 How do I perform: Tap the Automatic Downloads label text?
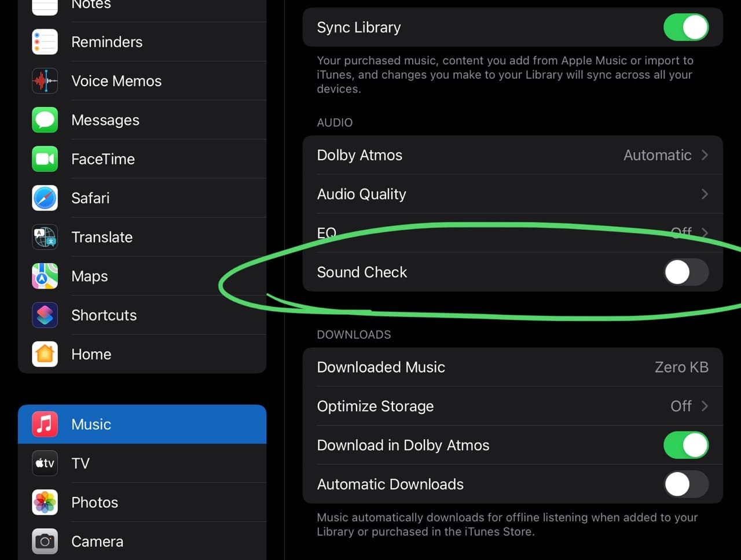pyautogui.click(x=391, y=484)
